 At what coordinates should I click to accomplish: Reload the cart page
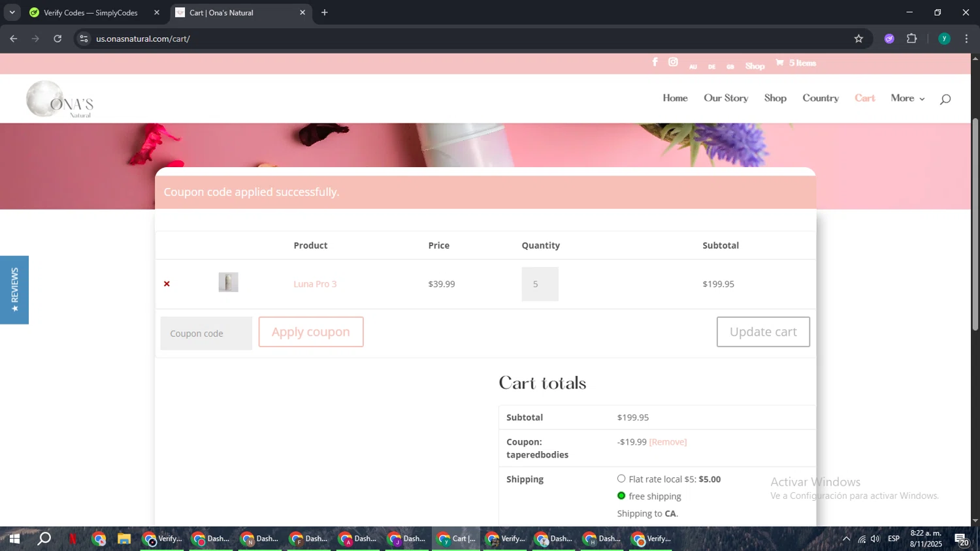[x=57, y=39]
